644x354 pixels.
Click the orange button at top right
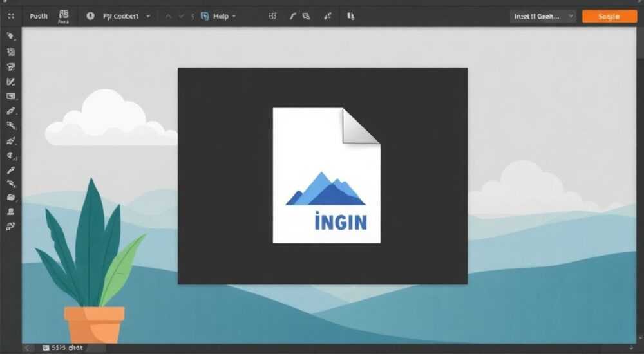[x=609, y=17]
